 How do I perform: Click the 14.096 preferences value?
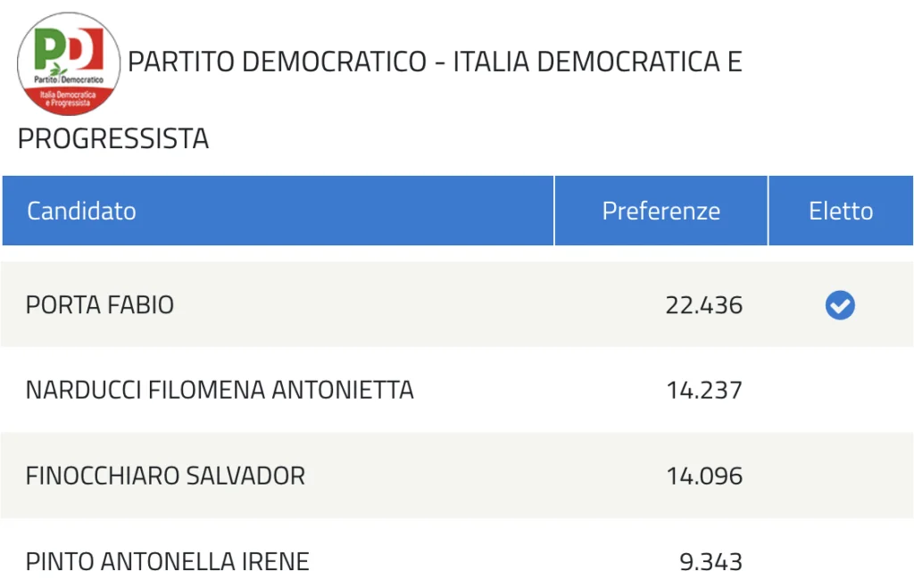[704, 476]
